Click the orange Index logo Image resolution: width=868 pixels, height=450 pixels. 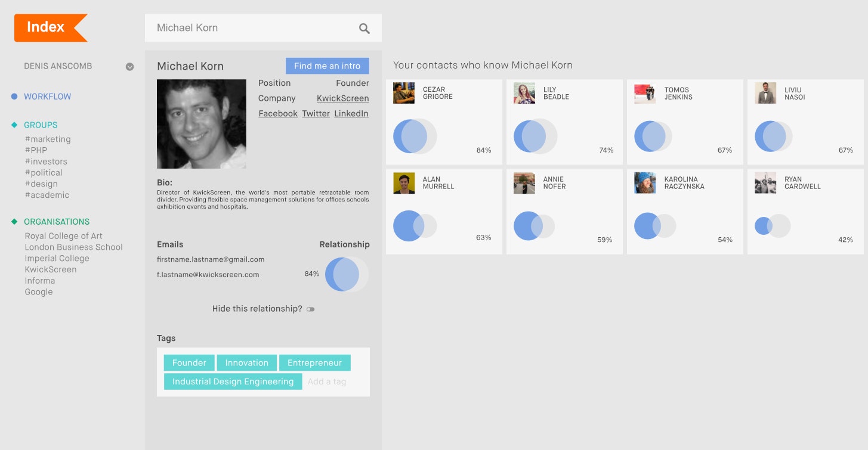pyautogui.click(x=51, y=27)
